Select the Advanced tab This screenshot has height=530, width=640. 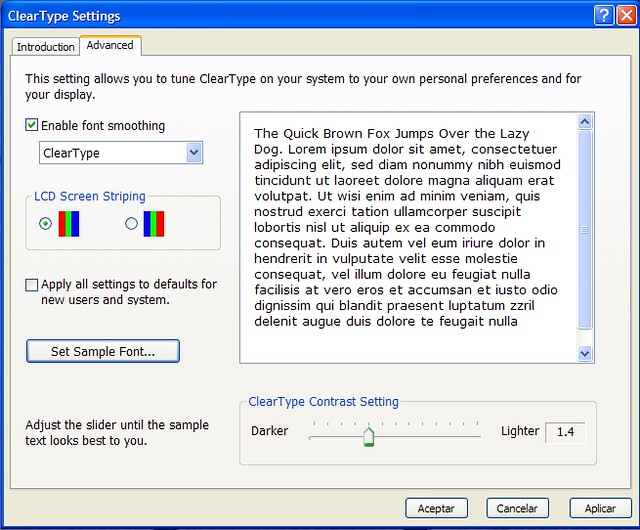(110, 45)
